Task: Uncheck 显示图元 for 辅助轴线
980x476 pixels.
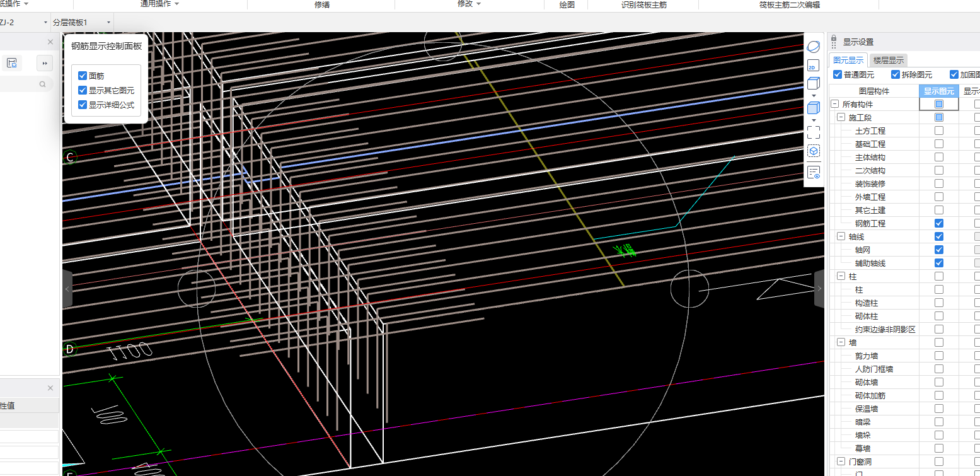Action: point(939,263)
